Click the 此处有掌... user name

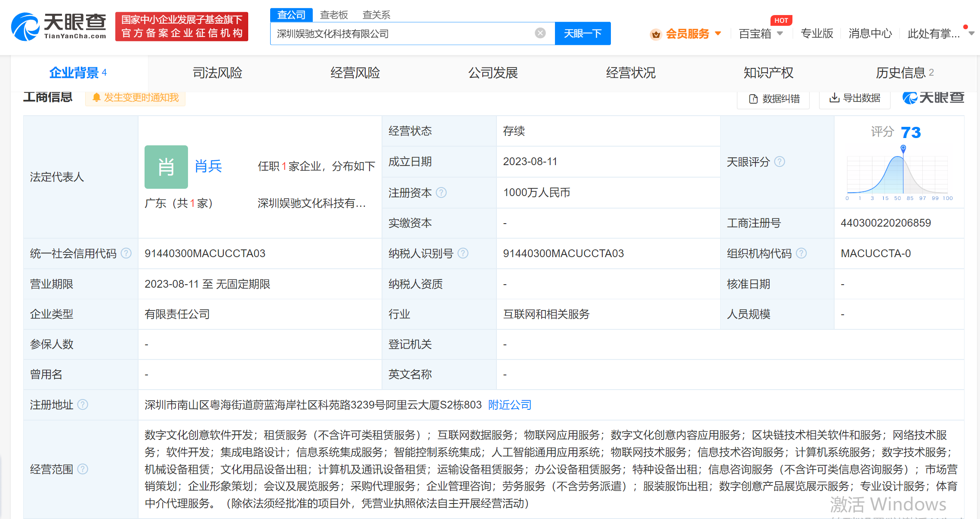(x=934, y=34)
